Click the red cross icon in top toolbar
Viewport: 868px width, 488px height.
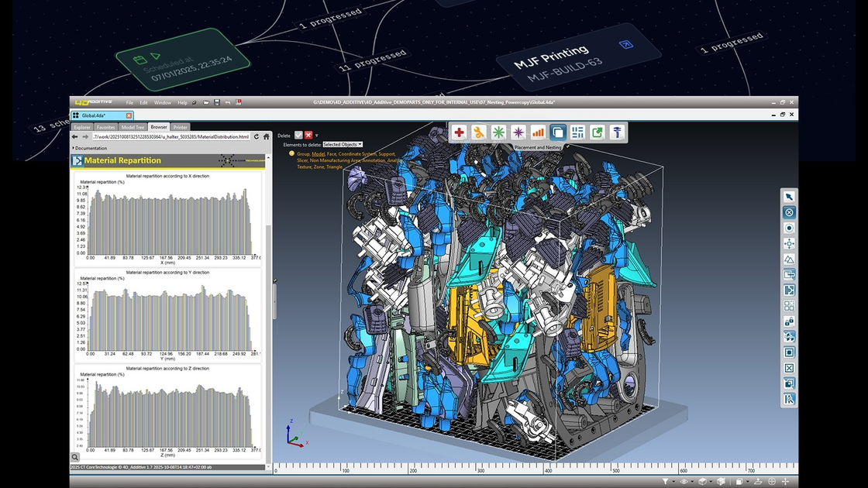click(x=460, y=132)
